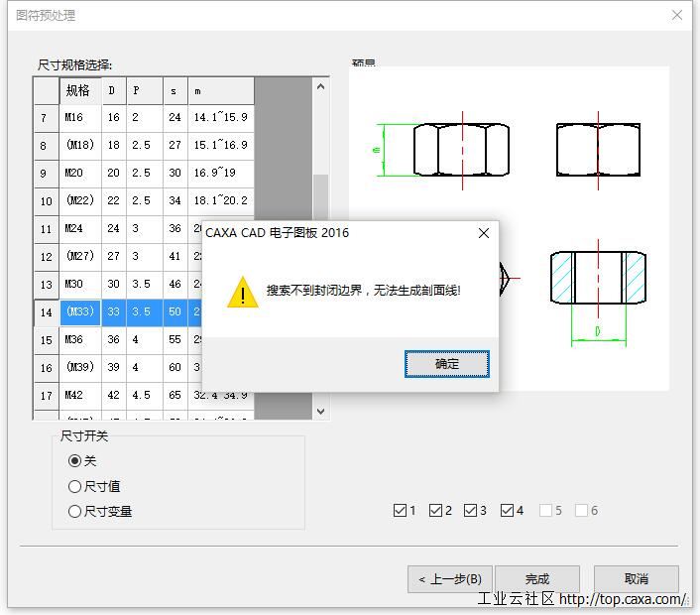The image size is (700, 615).
Task: Click the M20 specification cell
Action: (x=80, y=174)
